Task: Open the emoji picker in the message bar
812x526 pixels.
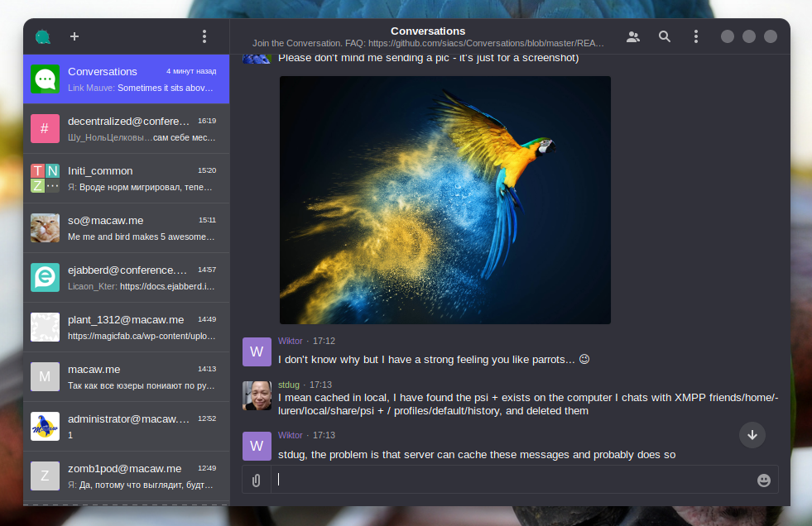Action: point(762,480)
